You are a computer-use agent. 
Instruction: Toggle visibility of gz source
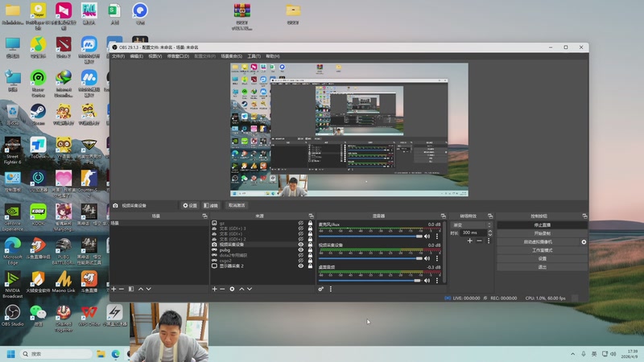click(x=300, y=224)
